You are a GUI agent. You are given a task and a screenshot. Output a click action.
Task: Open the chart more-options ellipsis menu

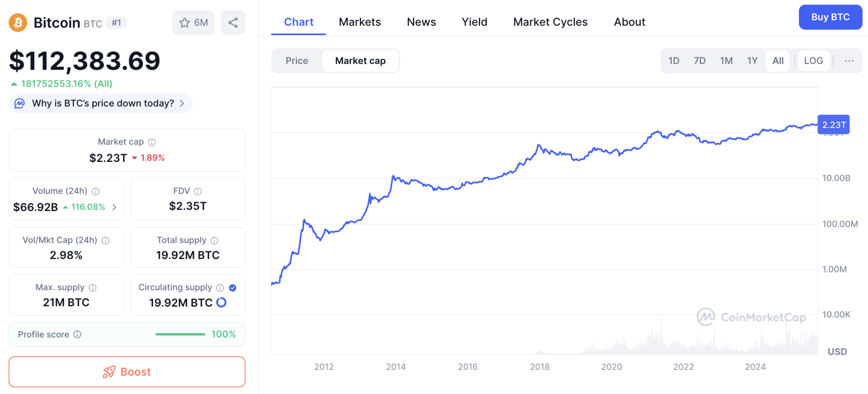click(x=849, y=61)
